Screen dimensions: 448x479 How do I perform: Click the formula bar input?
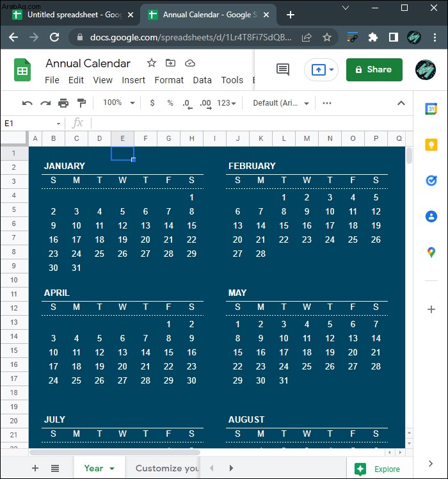tap(252, 124)
